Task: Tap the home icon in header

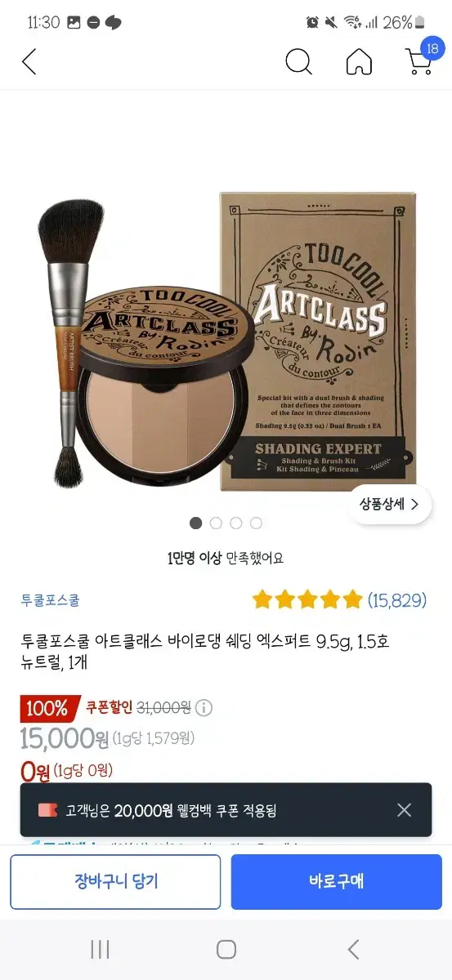Action: (360, 61)
